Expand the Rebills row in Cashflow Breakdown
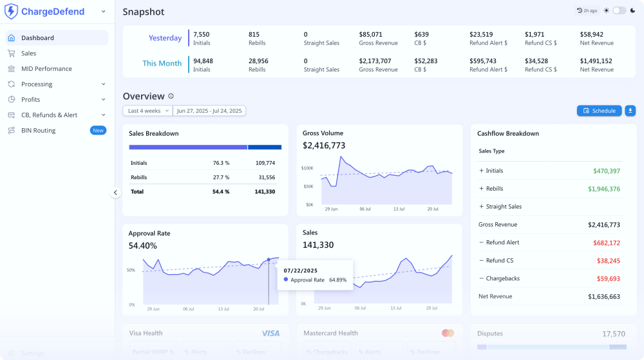 pyautogui.click(x=481, y=189)
